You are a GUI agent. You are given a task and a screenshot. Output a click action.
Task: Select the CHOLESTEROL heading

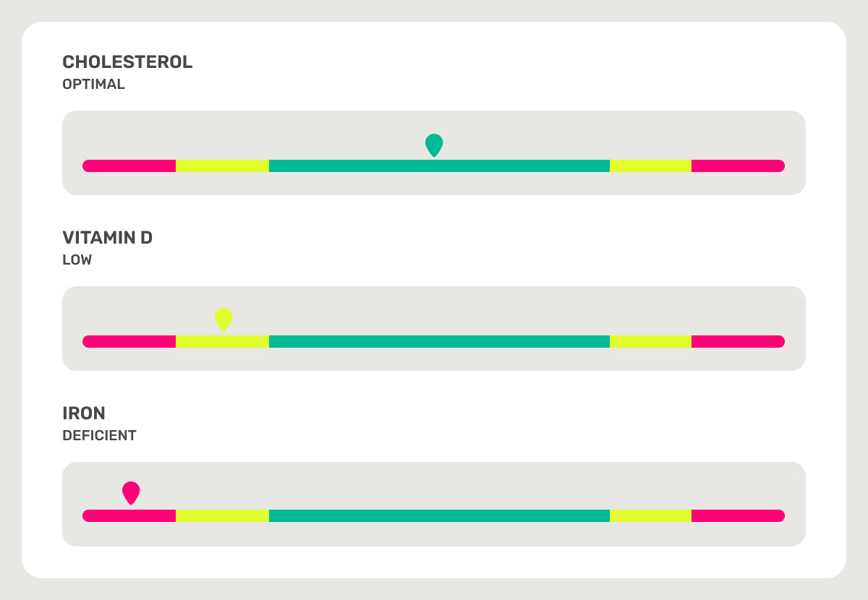[x=127, y=62]
